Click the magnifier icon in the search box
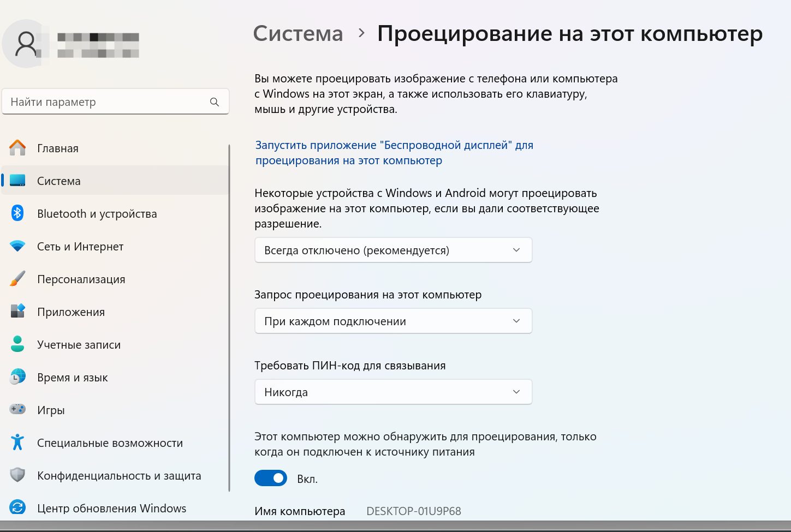 tap(215, 102)
